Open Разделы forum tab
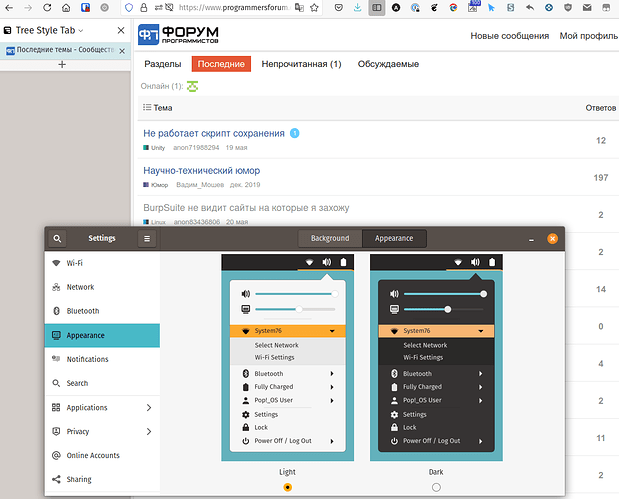 (x=163, y=64)
